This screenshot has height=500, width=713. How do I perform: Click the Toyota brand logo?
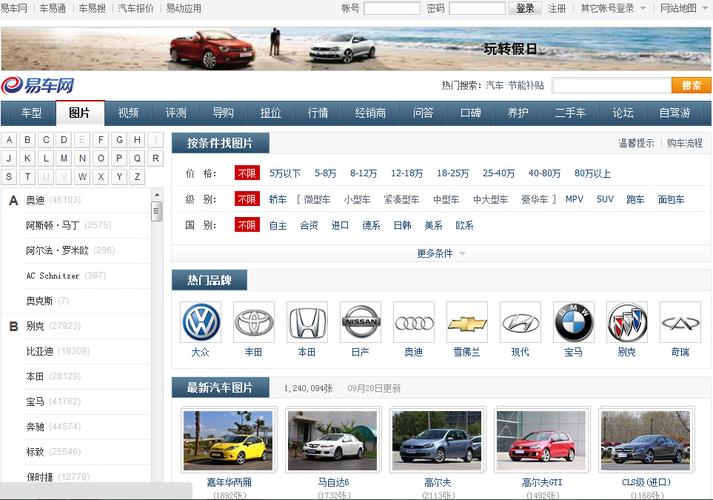click(254, 322)
